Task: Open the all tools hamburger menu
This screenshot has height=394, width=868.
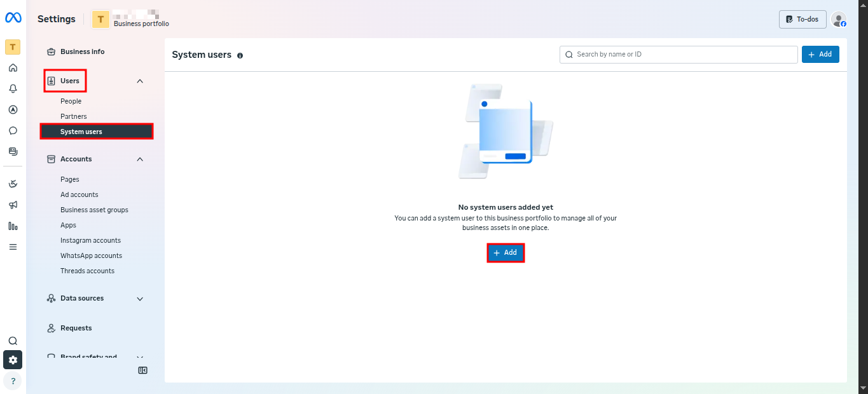Action: [13, 247]
